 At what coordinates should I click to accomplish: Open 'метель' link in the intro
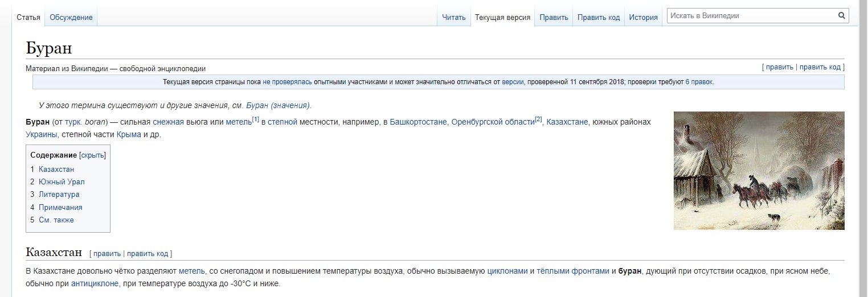pyautogui.click(x=239, y=122)
